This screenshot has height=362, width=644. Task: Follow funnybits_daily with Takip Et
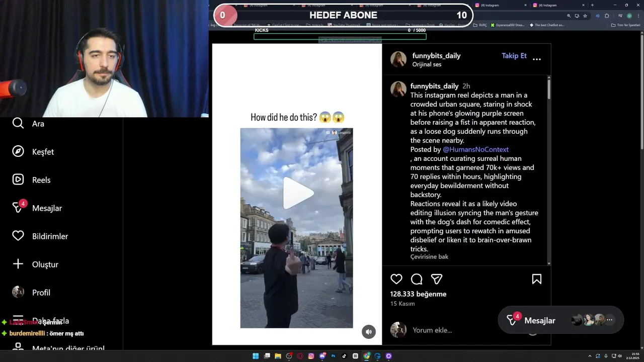coord(514,56)
